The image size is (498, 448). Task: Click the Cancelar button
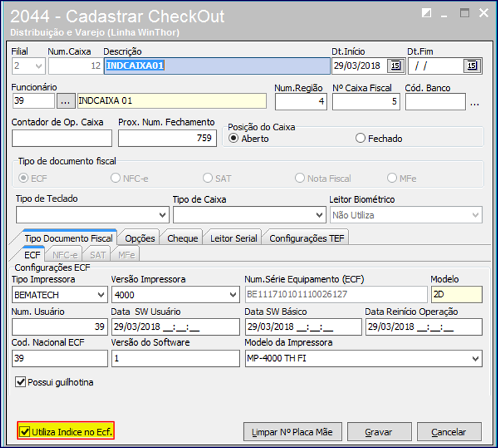tap(449, 432)
